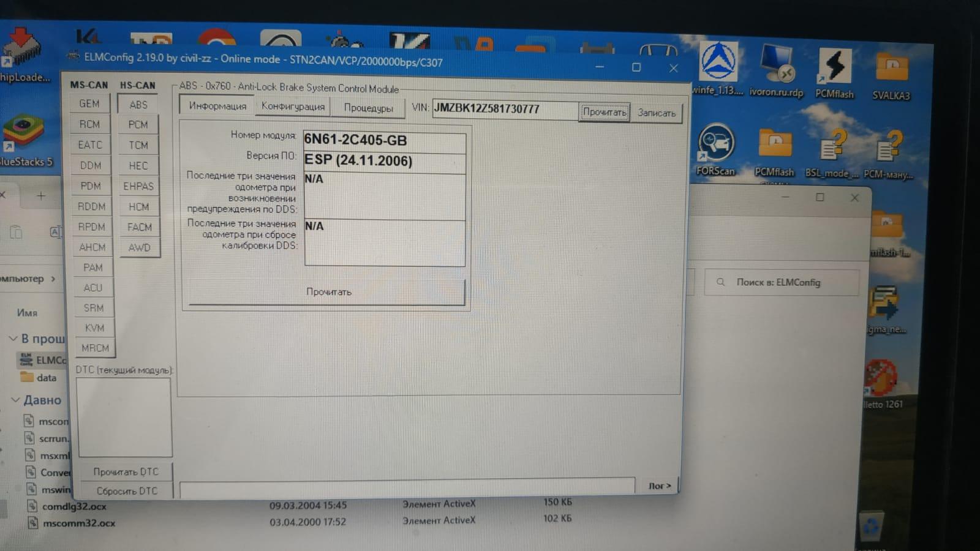980x551 pixels.
Task: Collapse the 'В прош' file group
Action: [x=13, y=339]
